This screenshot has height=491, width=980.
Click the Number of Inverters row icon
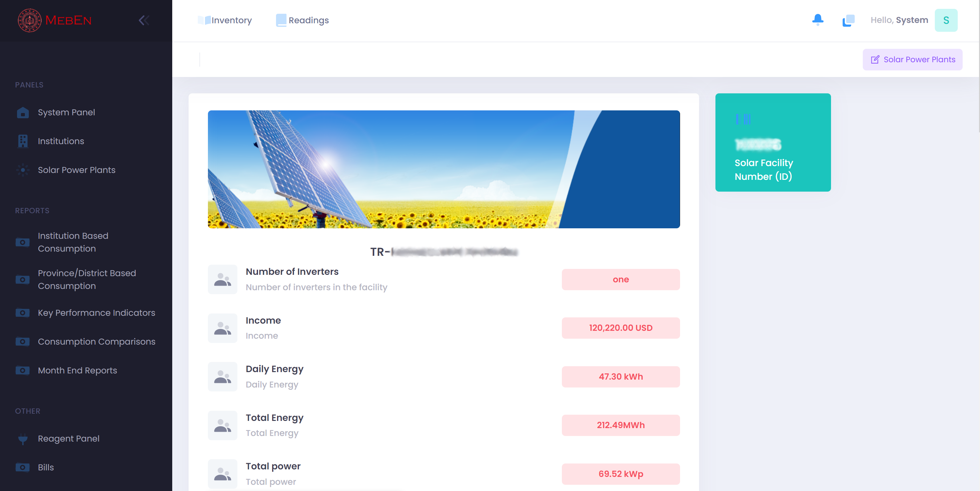(x=223, y=279)
